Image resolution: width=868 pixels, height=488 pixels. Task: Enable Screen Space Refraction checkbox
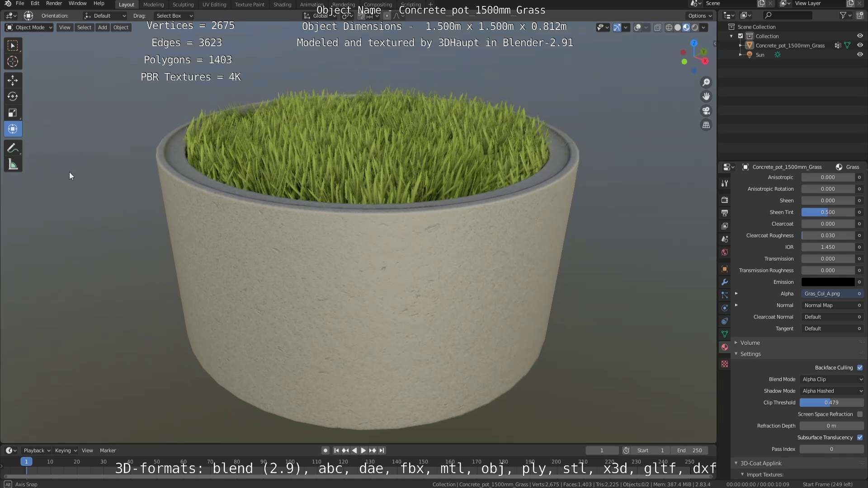(x=860, y=414)
